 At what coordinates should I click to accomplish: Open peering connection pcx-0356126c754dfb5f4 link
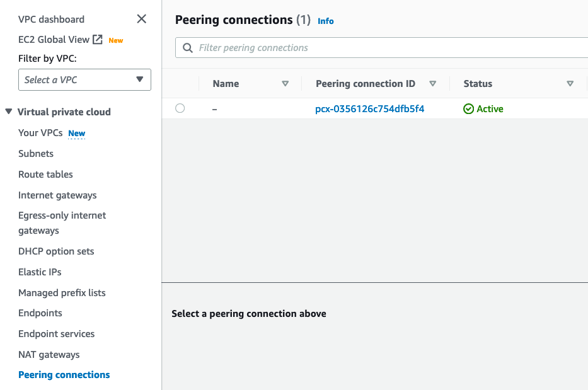(369, 109)
